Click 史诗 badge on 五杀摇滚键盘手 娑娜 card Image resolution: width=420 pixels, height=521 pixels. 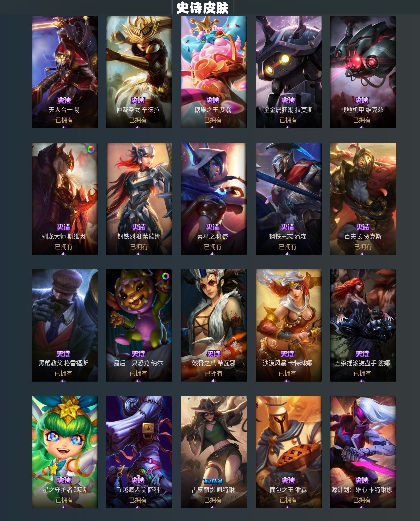(362, 354)
